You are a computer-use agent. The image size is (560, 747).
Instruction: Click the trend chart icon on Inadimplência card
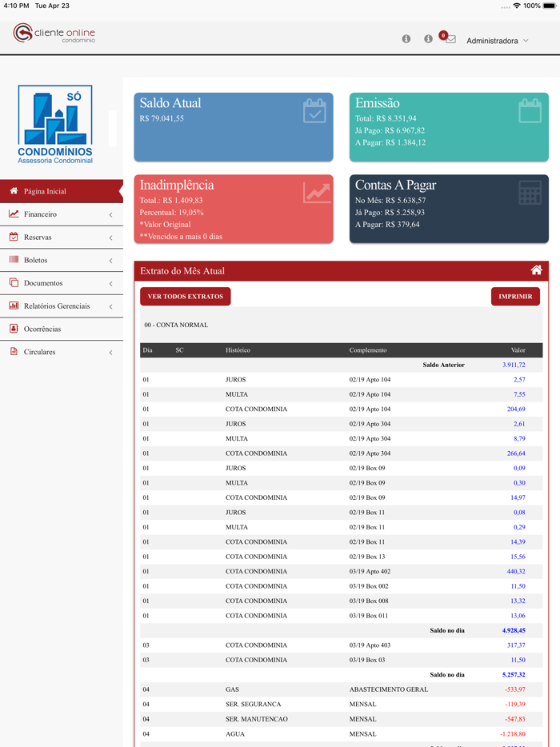coord(317,193)
